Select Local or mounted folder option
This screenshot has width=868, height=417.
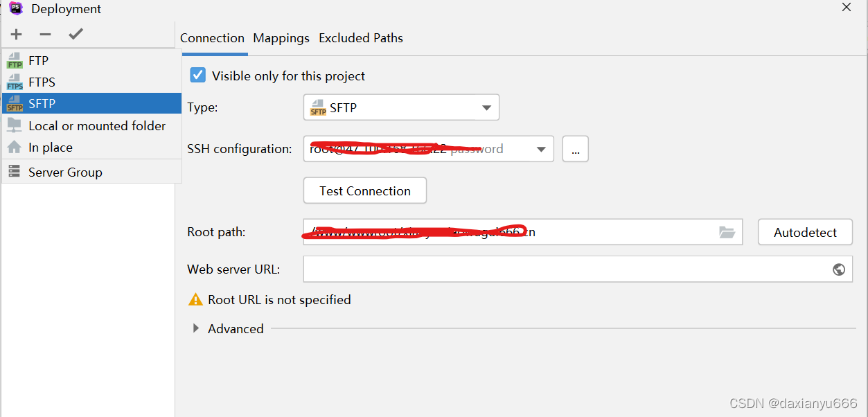97,125
